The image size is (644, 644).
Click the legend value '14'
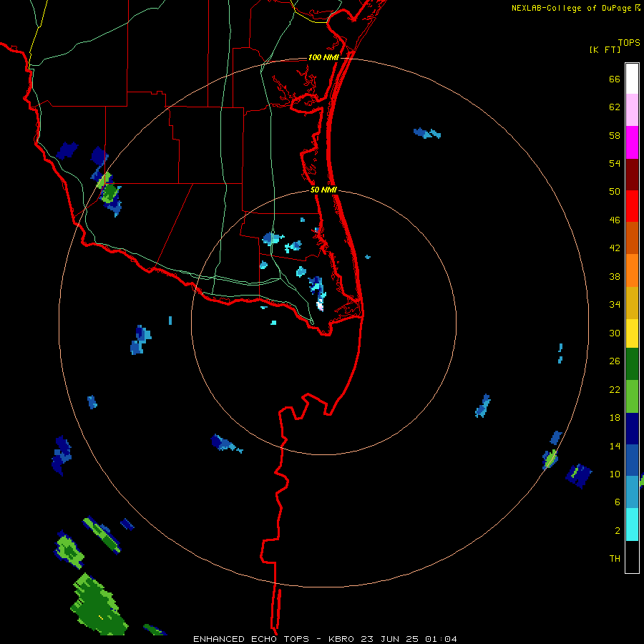click(x=615, y=446)
